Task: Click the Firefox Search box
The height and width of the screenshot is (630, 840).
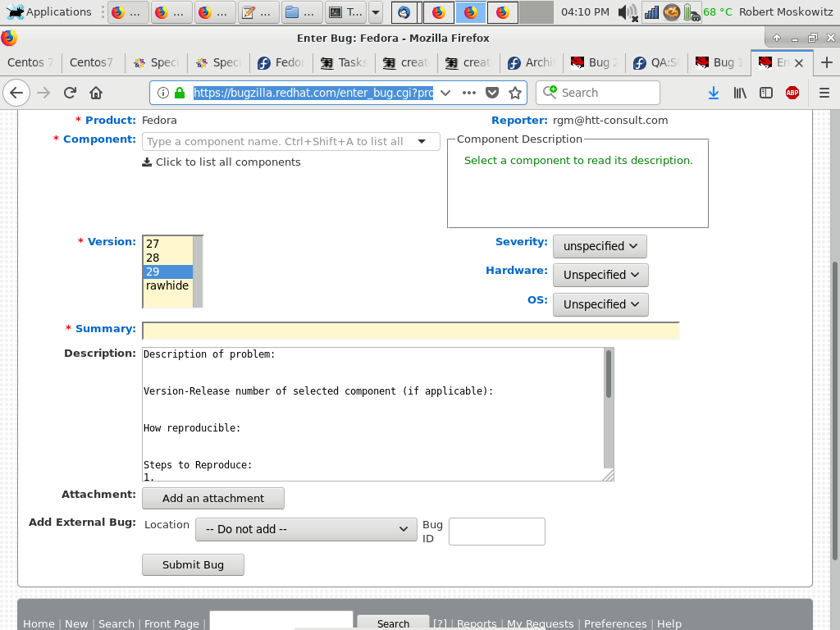Action: (598, 93)
